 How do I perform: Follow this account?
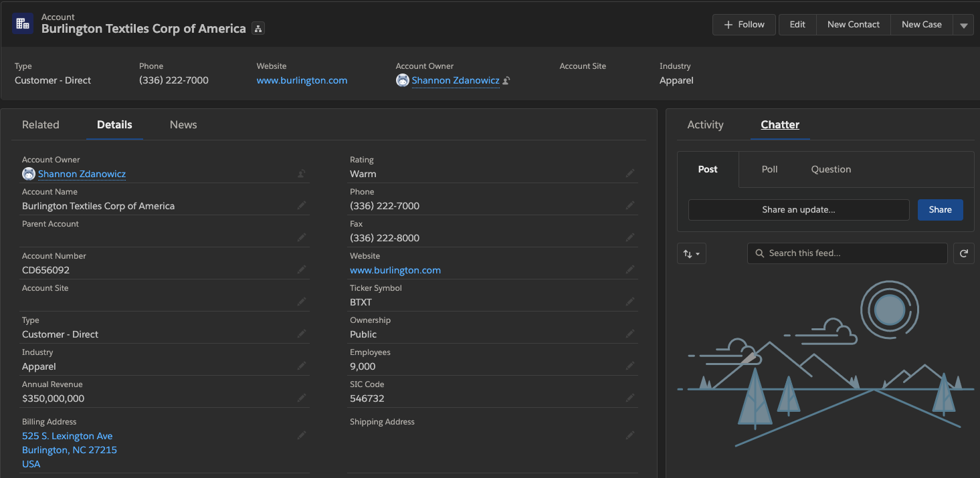[x=744, y=25]
